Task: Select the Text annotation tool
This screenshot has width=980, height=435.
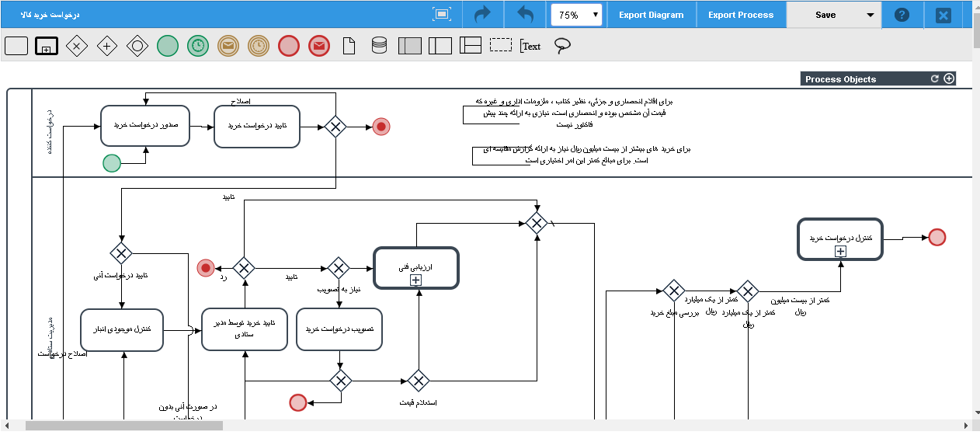Action: coord(530,46)
